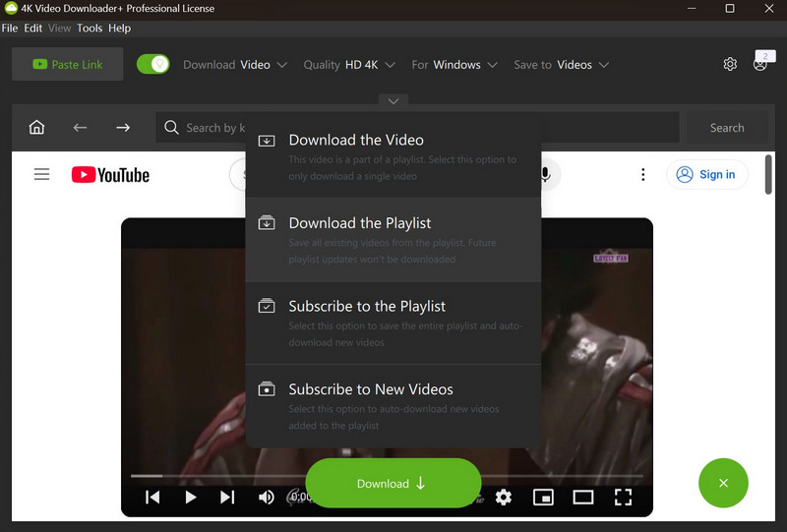Click the YouTube voice search microphone
787x532 pixels.
pos(546,174)
